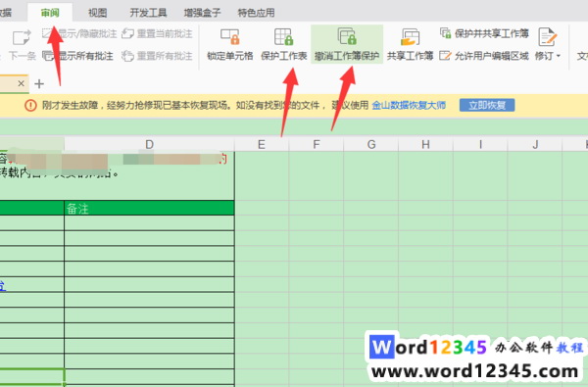Select column H header
The image size is (588, 387).
(425, 144)
